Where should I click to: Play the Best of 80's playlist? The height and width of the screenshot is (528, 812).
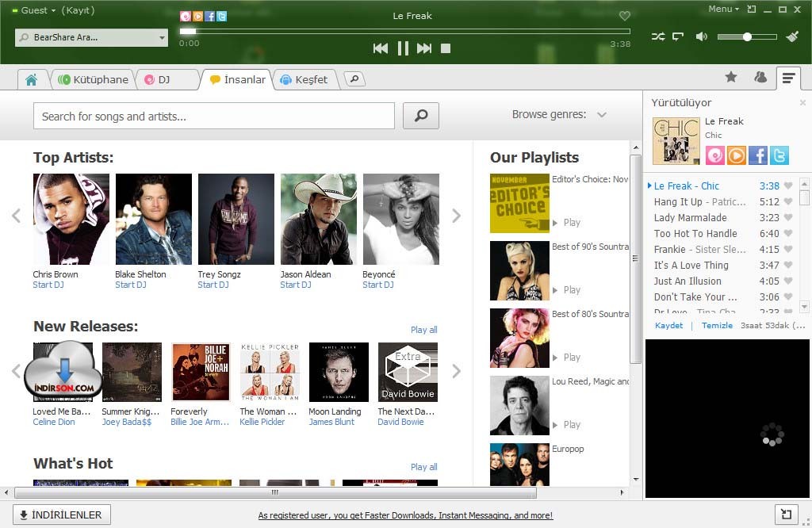point(567,358)
